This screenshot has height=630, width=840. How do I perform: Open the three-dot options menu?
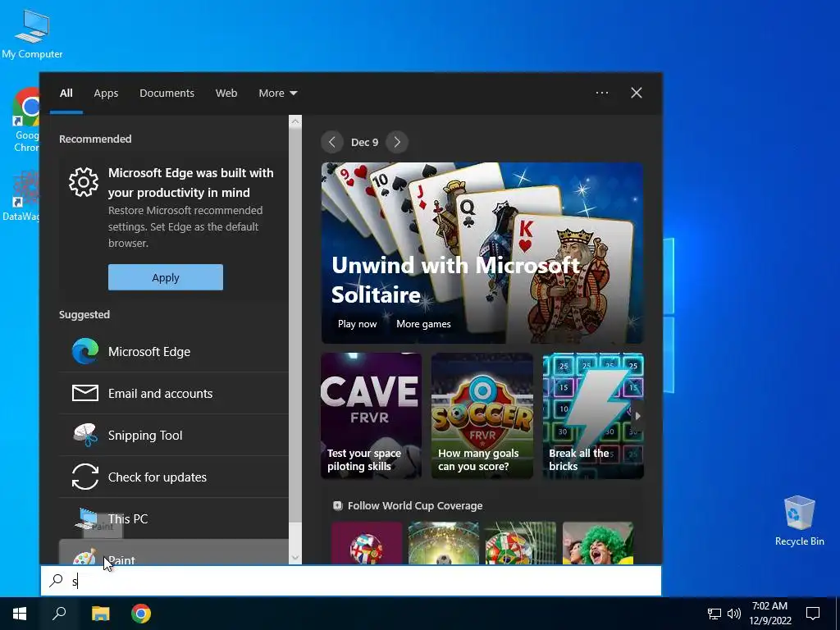602,93
